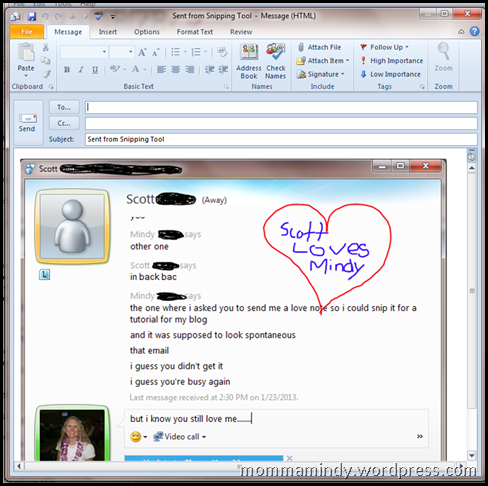Screen dimensions: 488x486
Task: Switch to the Format Text tab
Action: pyautogui.click(x=195, y=32)
